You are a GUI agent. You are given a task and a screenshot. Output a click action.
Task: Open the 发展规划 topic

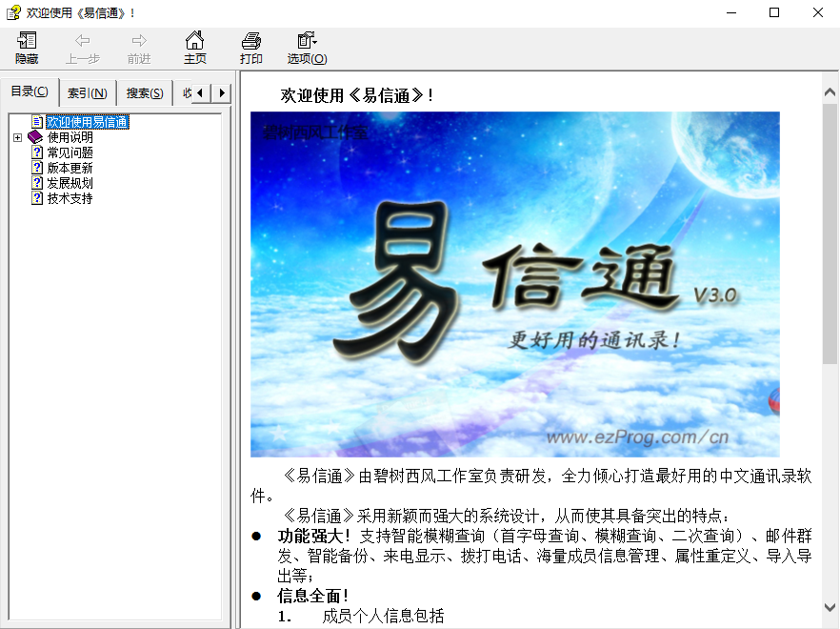70,183
